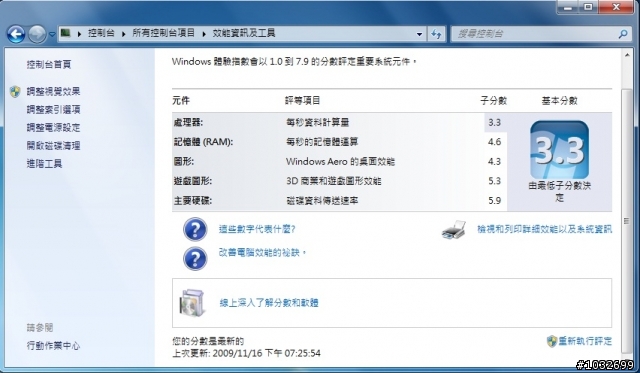Select the 主要硬碟 row label

click(x=193, y=201)
